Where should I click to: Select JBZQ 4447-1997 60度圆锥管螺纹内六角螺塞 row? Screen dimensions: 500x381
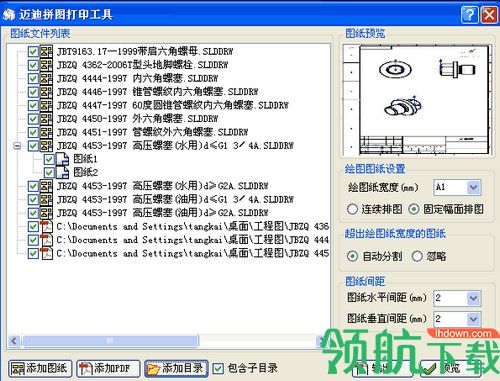click(172, 105)
